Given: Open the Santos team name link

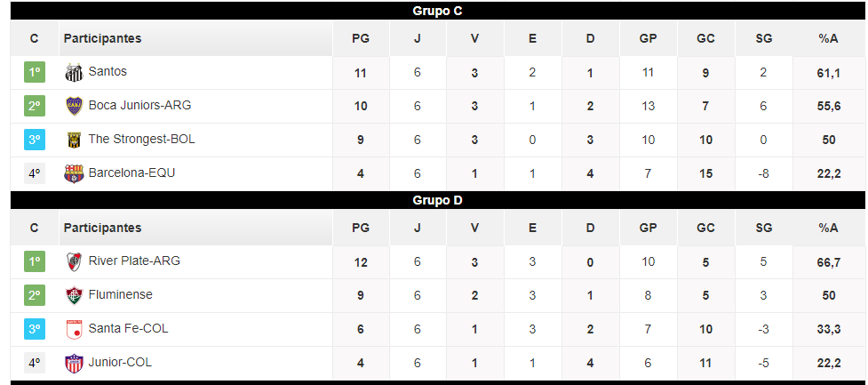Looking at the screenshot, I should pyautogui.click(x=108, y=71).
